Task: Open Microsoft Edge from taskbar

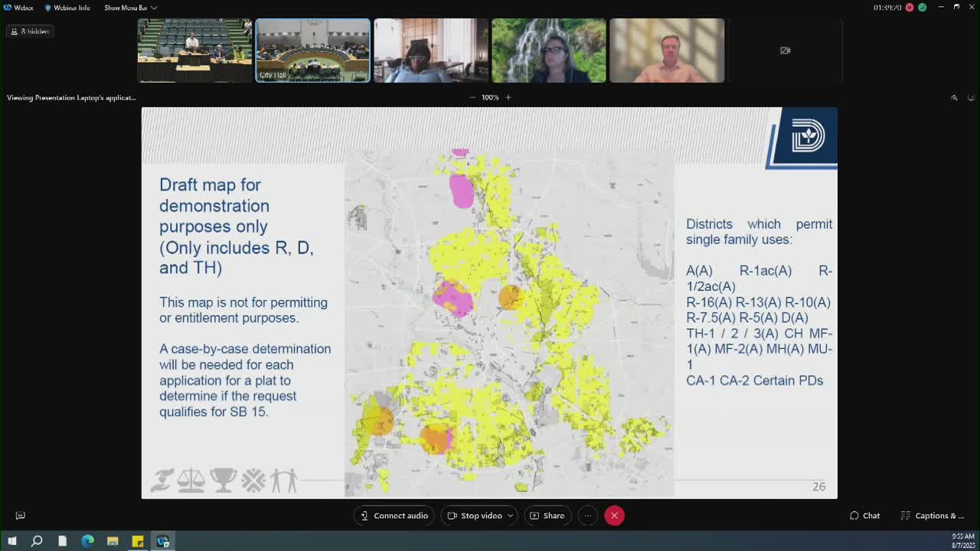Action: pyautogui.click(x=87, y=541)
